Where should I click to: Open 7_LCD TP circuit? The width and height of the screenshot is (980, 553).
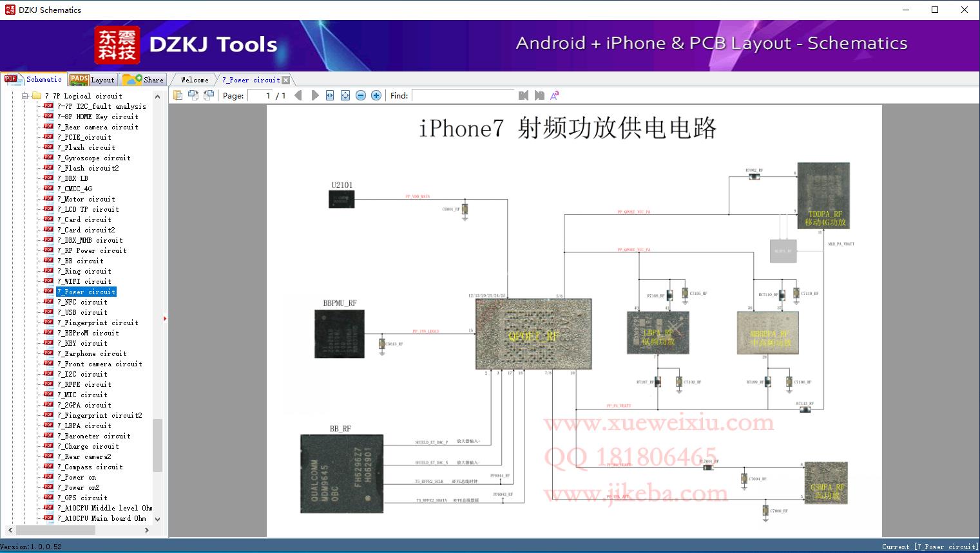(88, 209)
